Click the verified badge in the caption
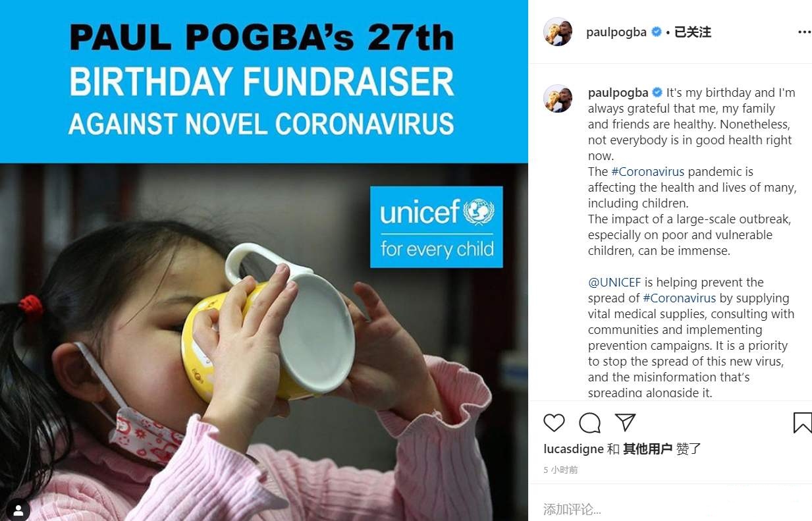 [x=658, y=92]
